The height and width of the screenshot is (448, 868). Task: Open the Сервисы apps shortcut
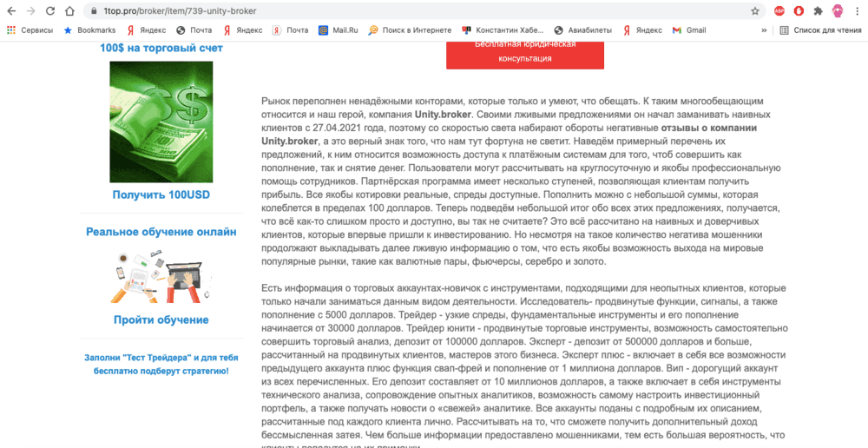30,30
